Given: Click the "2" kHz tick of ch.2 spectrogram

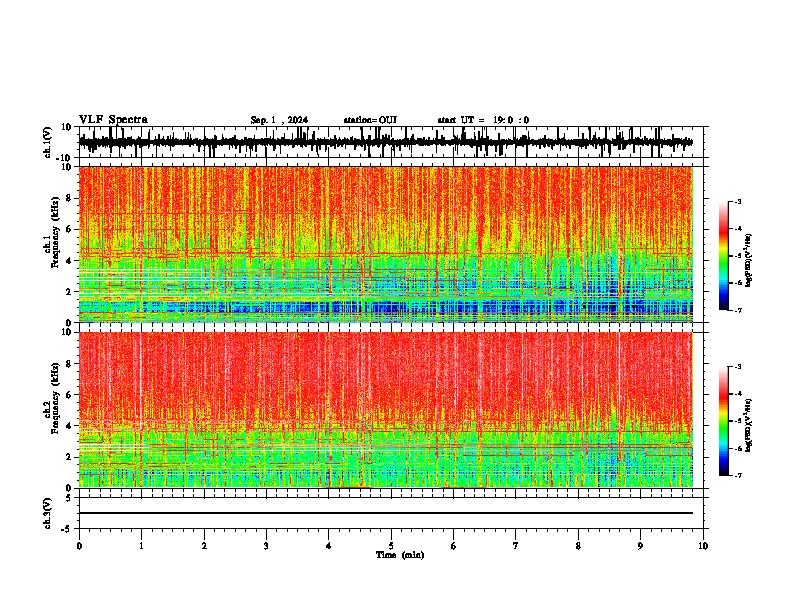Looking at the screenshot, I should coord(70,457).
